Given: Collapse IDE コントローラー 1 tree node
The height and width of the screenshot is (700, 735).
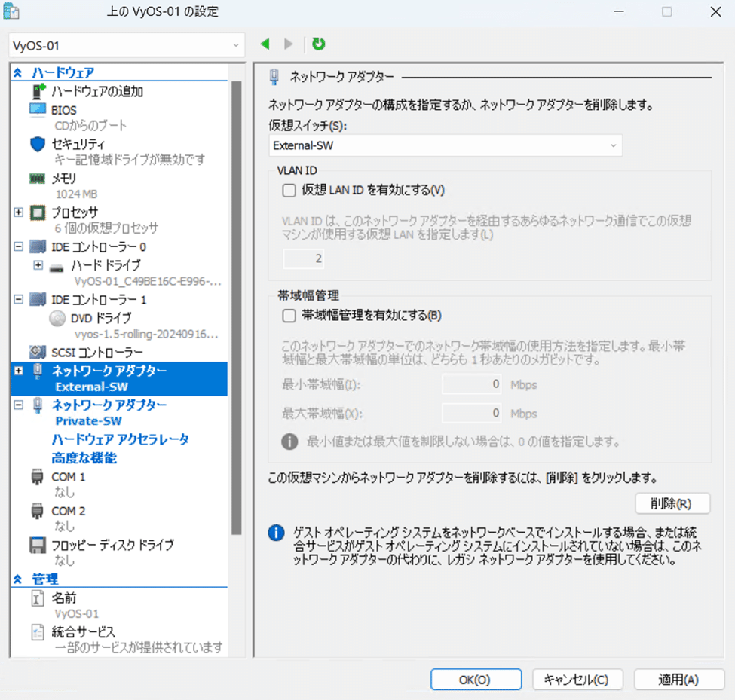Looking at the screenshot, I should click(18, 299).
